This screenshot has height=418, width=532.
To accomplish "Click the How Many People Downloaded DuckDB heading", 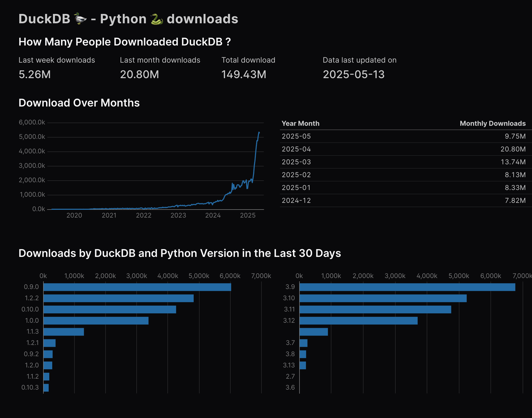I will click(x=125, y=42).
